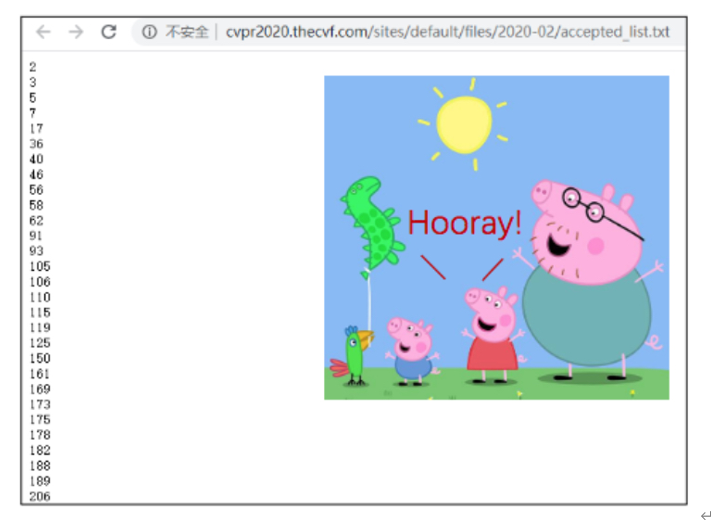The height and width of the screenshot is (520, 719).
Task: Click paper ID 62 in the list
Action: pos(36,220)
